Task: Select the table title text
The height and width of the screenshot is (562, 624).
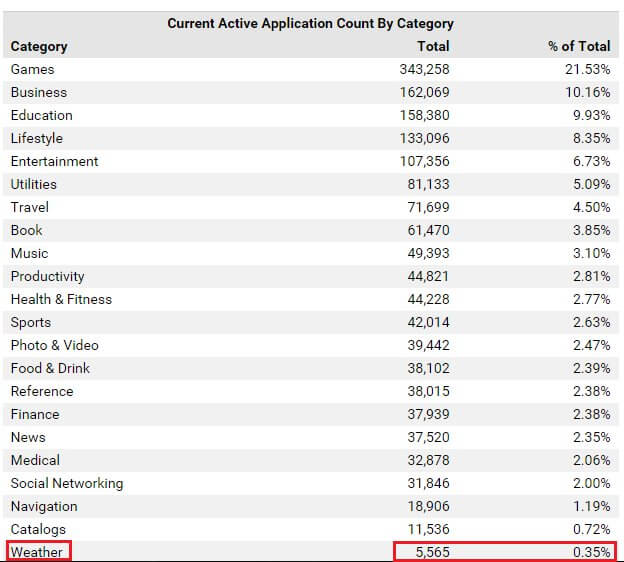Action: tap(310, 23)
